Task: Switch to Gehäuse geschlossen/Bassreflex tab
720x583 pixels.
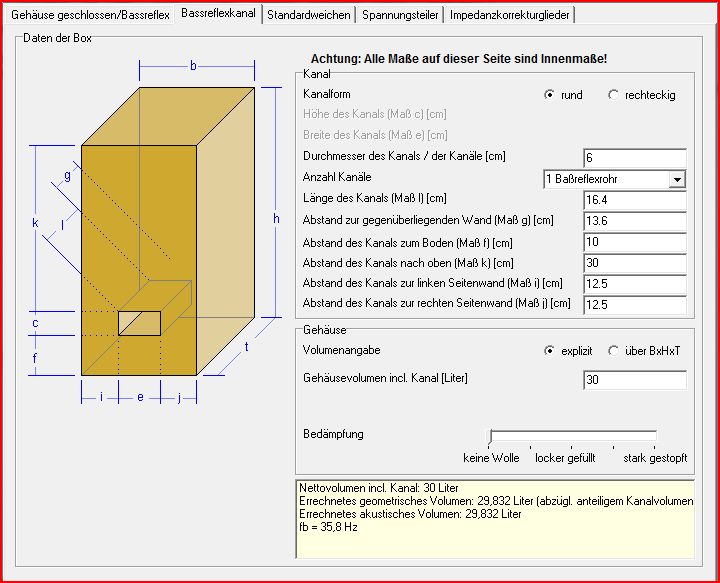Action: (x=90, y=15)
